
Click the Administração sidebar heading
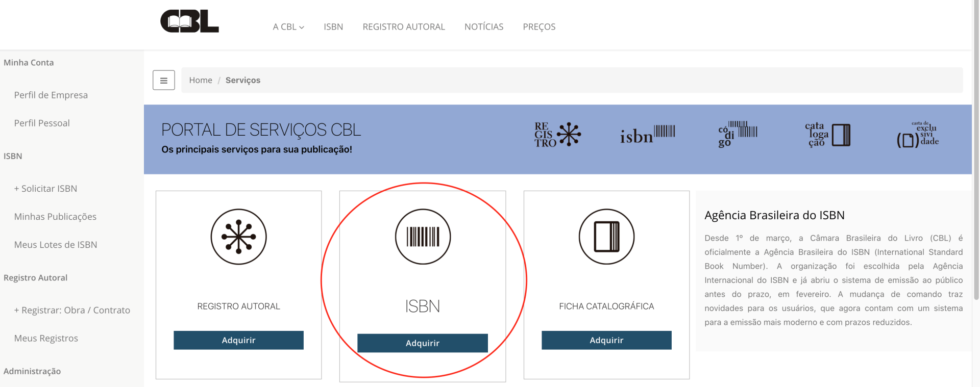(32, 371)
